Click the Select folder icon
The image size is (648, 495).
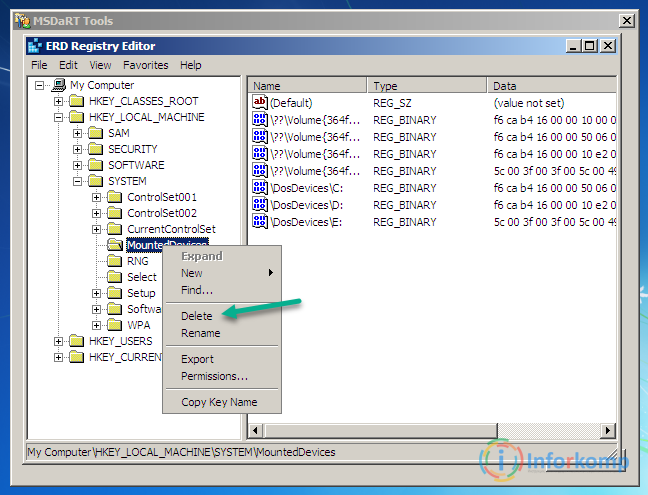click(114, 277)
